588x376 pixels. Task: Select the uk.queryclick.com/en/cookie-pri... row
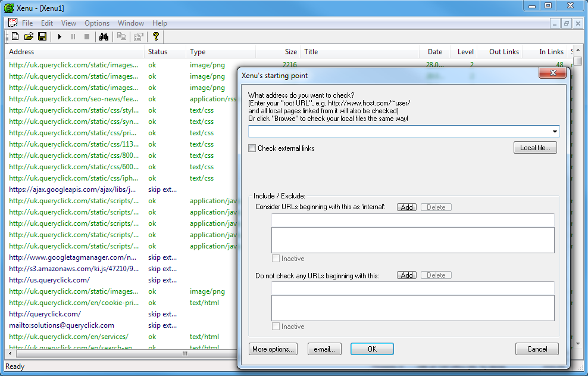(121, 303)
